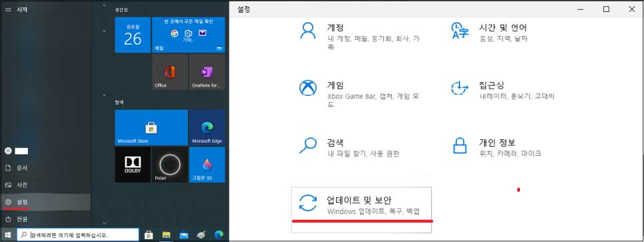Click the hamburger menu icon beside 시작
Screen dimensions: 644x242
[8, 9]
